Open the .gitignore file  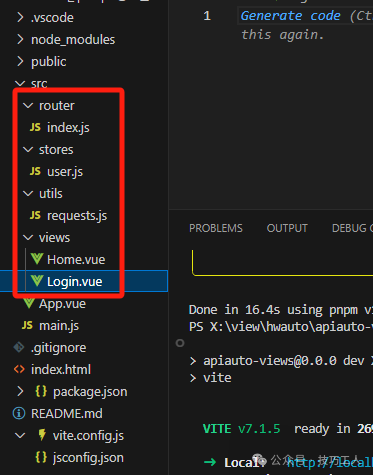pyautogui.click(x=59, y=347)
